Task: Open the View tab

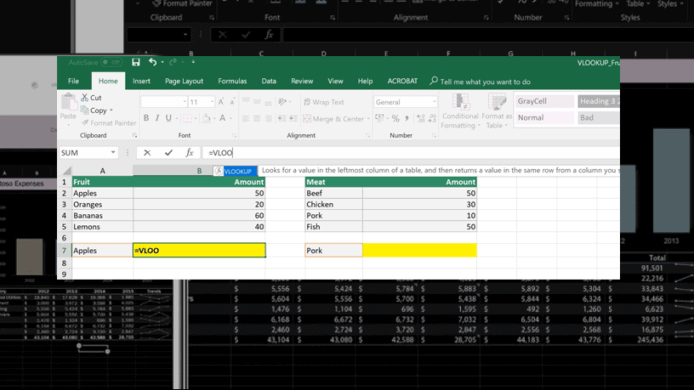Action: click(x=335, y=81)
